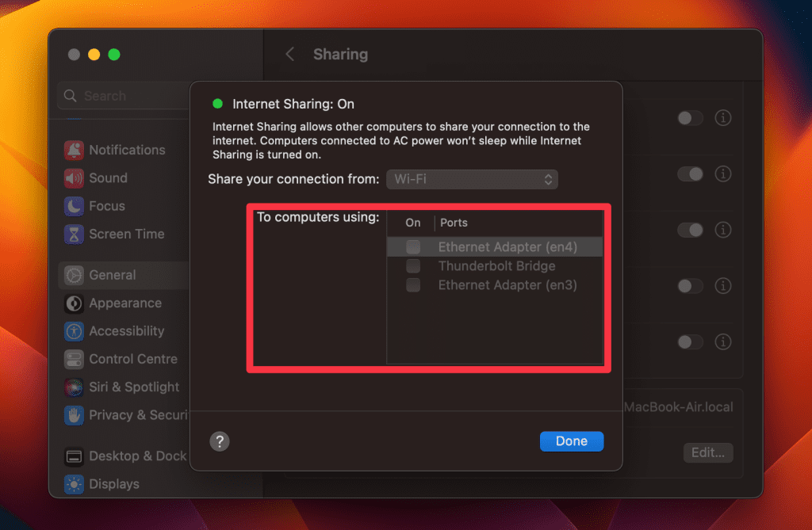The image size is (812, 530).
Task: Open the Wi-Fi connection source dropdown
Action: click(x=473, y=179)
